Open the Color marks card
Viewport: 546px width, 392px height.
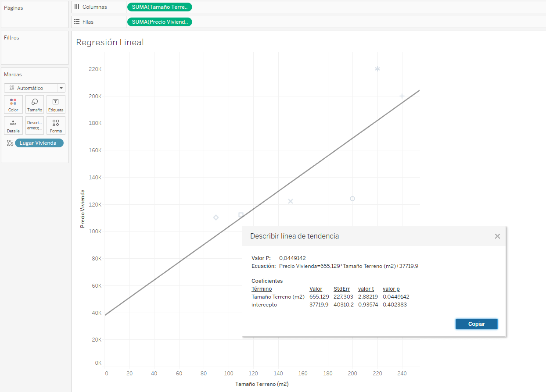click(13, 104)
